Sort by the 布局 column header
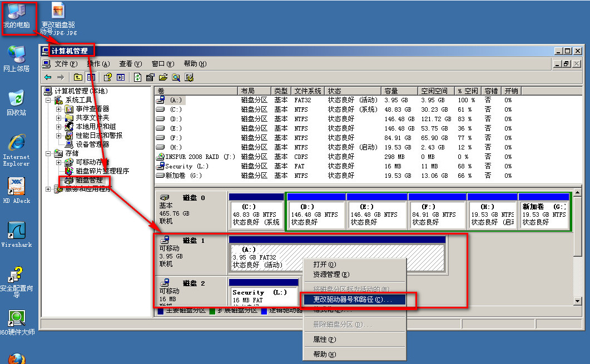Screen dimensions: 590x364 click(254, 91)
